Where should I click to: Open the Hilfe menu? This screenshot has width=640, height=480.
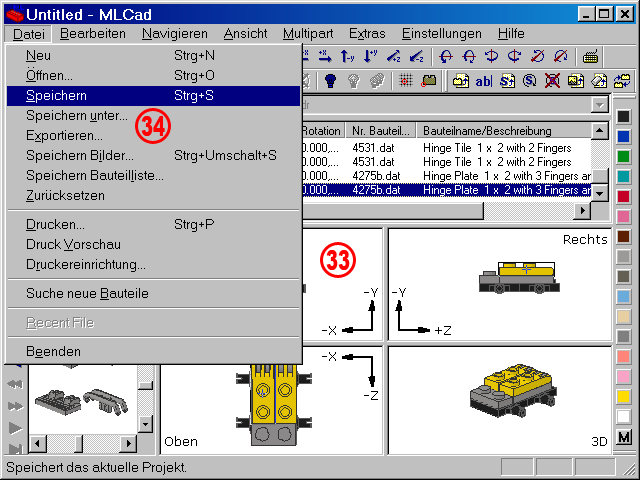point(511,33)
